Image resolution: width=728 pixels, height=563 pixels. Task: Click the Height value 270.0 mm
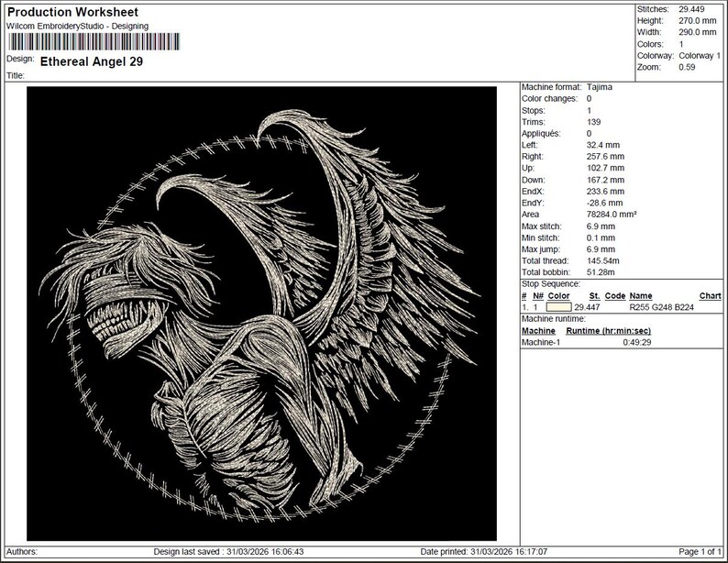tap(698, 21)
